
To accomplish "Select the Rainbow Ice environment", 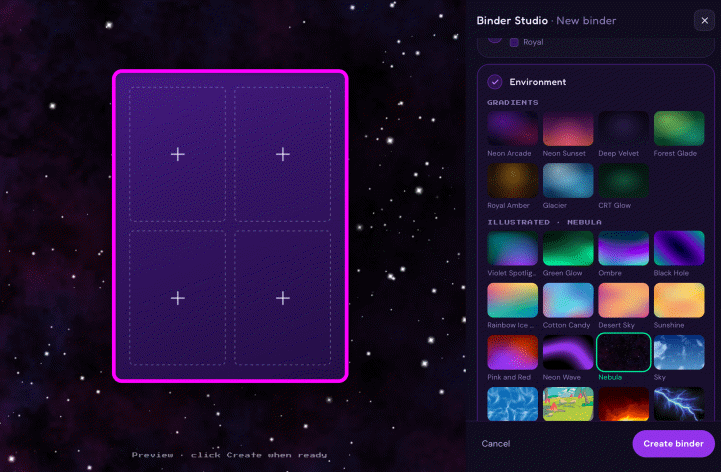I will click(512, 300).
